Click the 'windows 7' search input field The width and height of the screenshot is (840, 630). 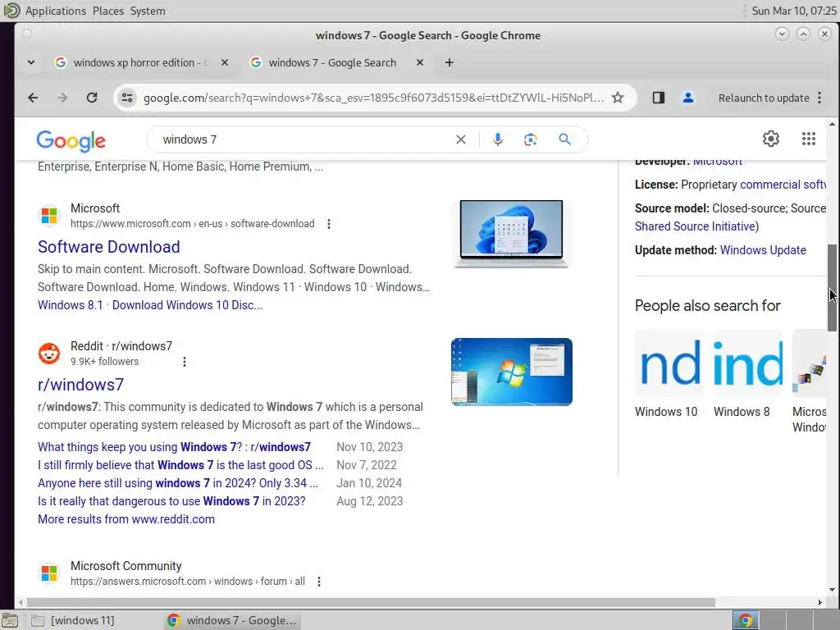pos(305,139)
